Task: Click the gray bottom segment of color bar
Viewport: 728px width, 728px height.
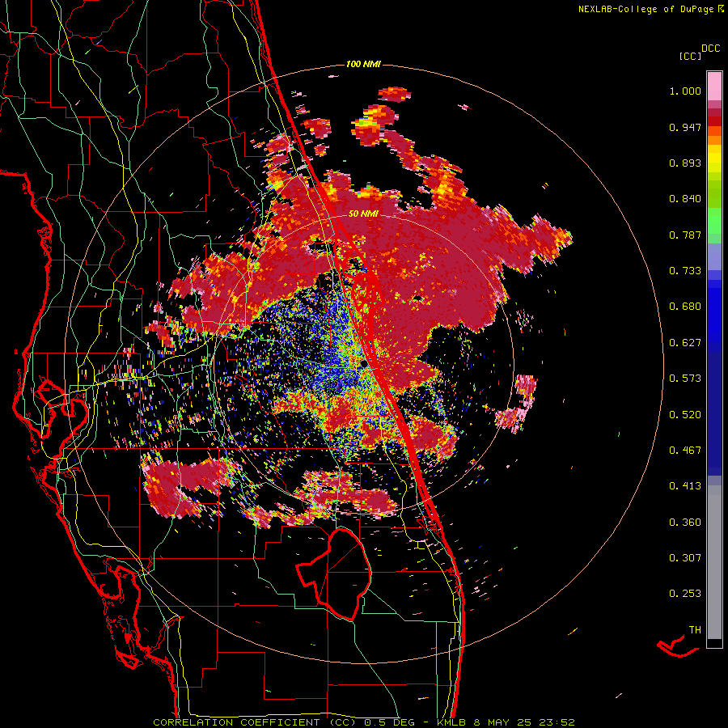Action: [714, 562]
